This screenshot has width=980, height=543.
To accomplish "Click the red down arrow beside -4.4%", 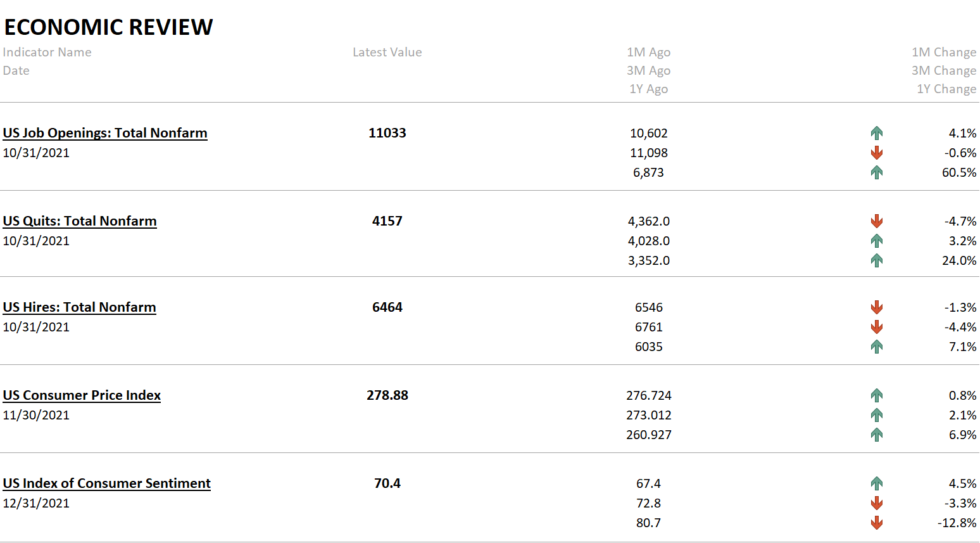I will [877, 327].
